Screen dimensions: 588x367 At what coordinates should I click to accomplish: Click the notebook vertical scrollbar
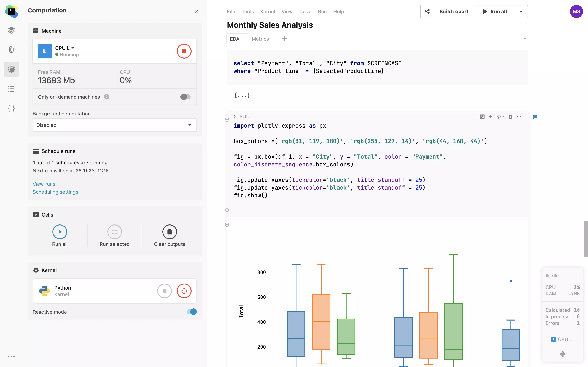(x=586, y=239)
